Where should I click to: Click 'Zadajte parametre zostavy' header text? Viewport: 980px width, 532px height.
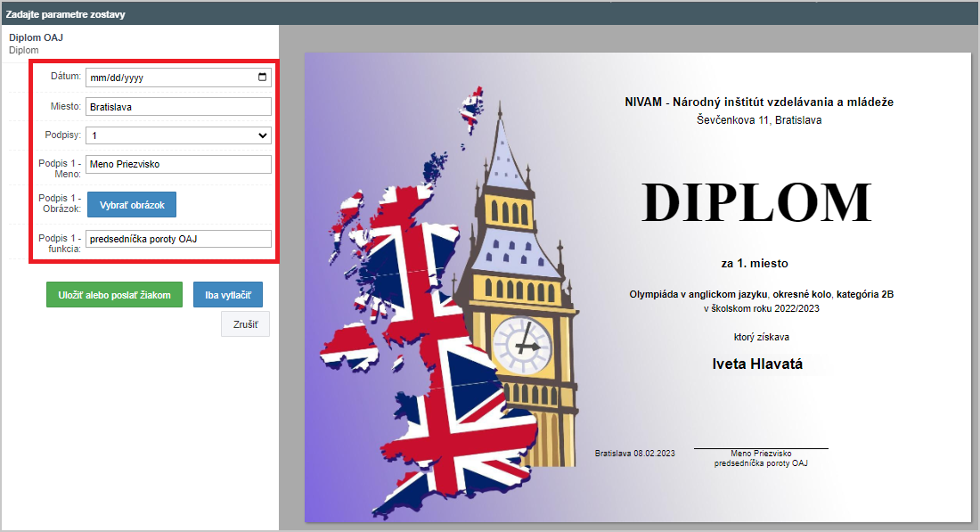coord(66,14)
